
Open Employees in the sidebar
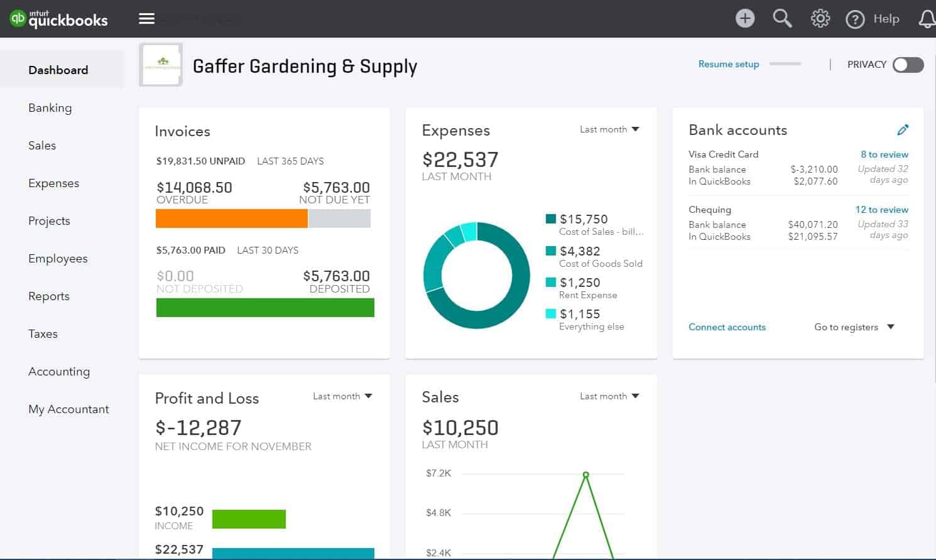[x=58, y=259]
